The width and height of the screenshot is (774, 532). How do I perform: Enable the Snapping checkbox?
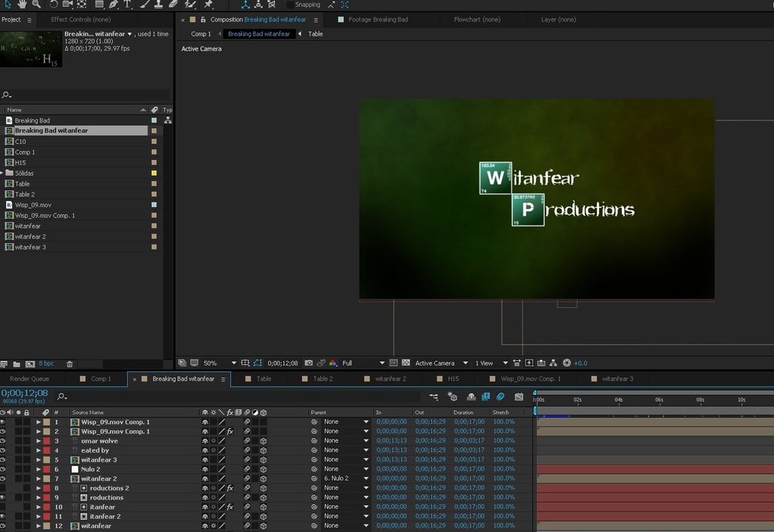(x=290, y=5)
